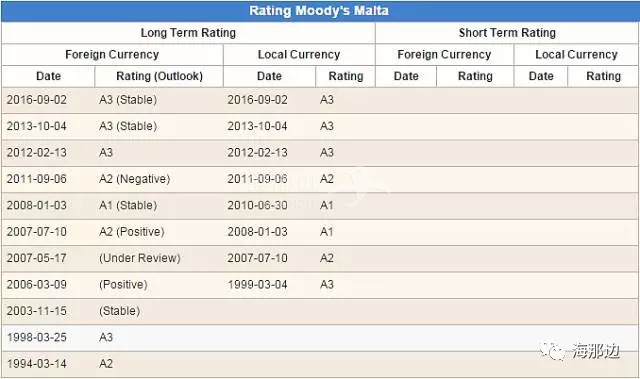Select the A1 (Stable) rating cell
Image resolution: width=640 pixels, height=379 pixels.
[x=128, y=205]
